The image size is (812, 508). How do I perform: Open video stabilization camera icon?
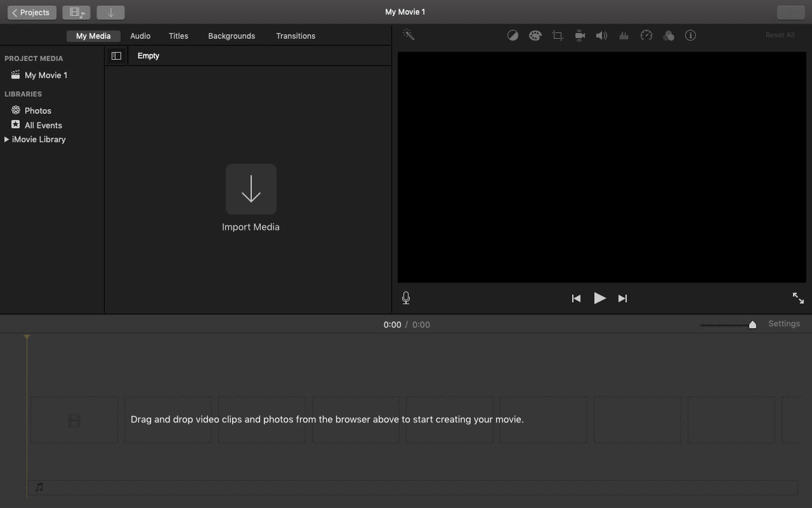[580, 36]
